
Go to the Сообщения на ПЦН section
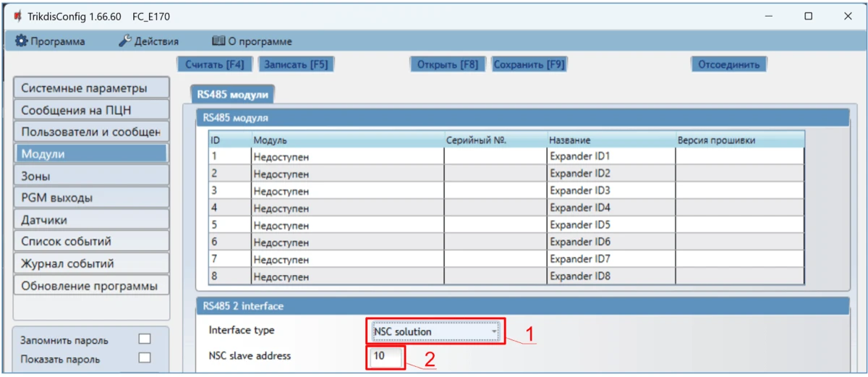pyautogui.click(x=90, y=111)
